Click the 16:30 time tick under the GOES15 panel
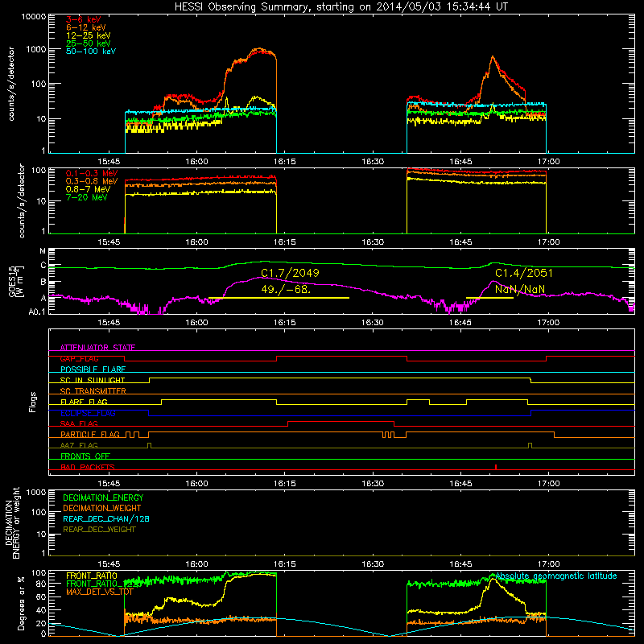This screenshot has width=644, height=644. (373, 323)
